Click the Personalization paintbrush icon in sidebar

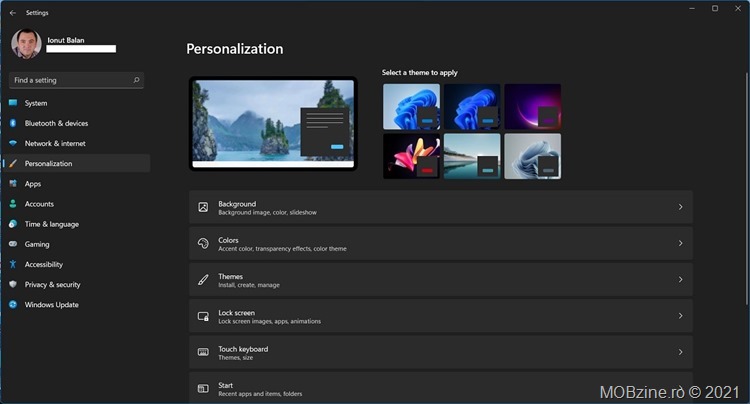click(13, 164)
